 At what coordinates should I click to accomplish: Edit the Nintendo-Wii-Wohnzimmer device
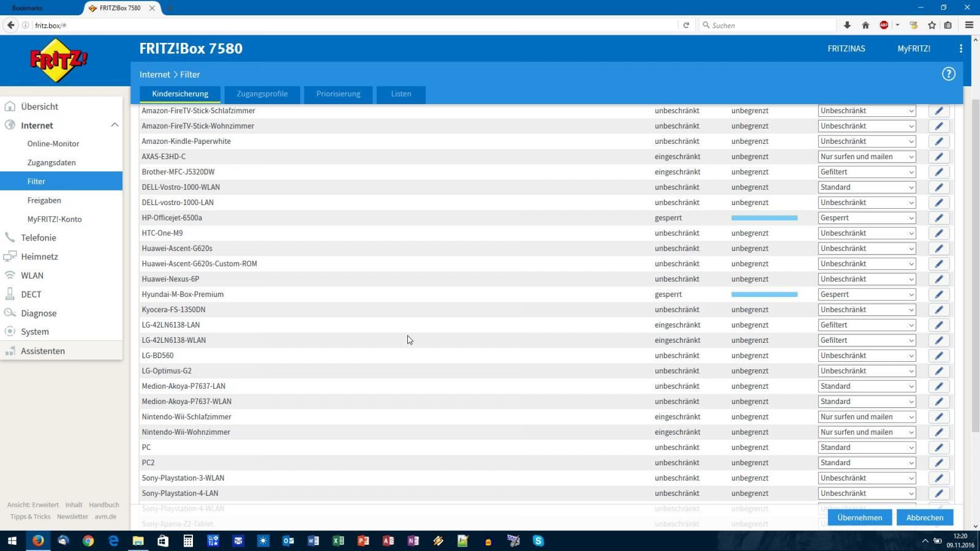tap(938, 432)
